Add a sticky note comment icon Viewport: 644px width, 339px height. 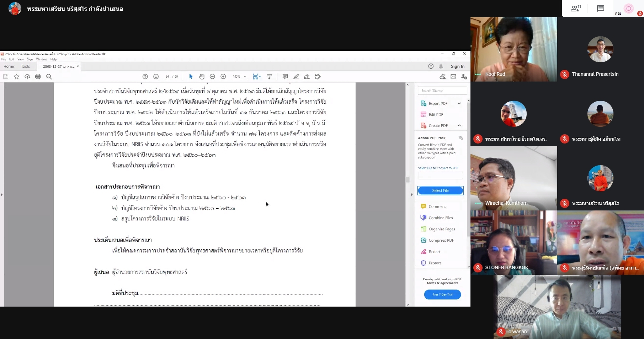coord(285,77)
